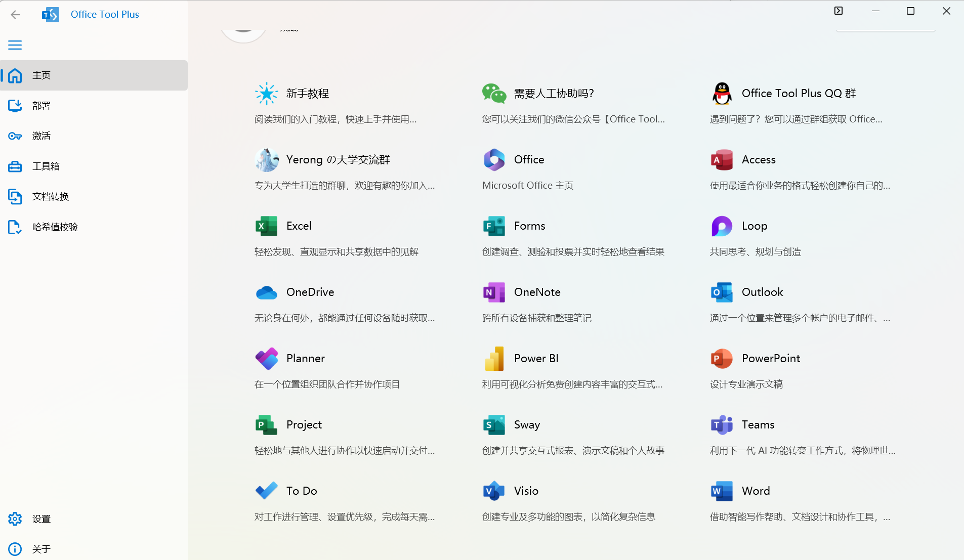Click the QQ penguin icon

pyautogui.click(x=722, y=94)
